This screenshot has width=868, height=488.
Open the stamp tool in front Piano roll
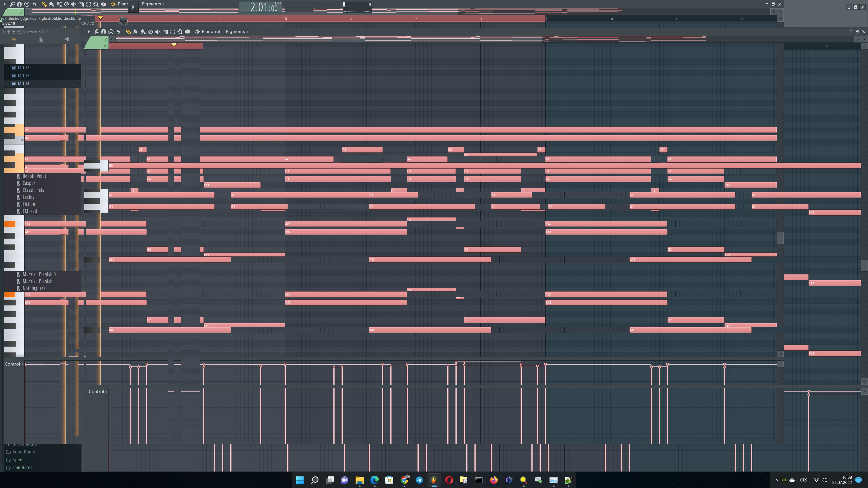111,32
